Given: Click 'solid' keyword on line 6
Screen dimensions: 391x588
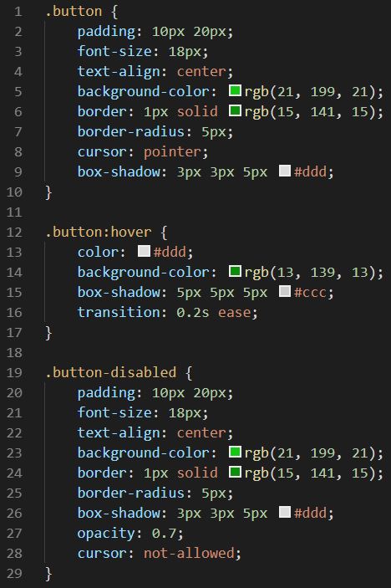Looking at the screenshot, I should (197, 111).
